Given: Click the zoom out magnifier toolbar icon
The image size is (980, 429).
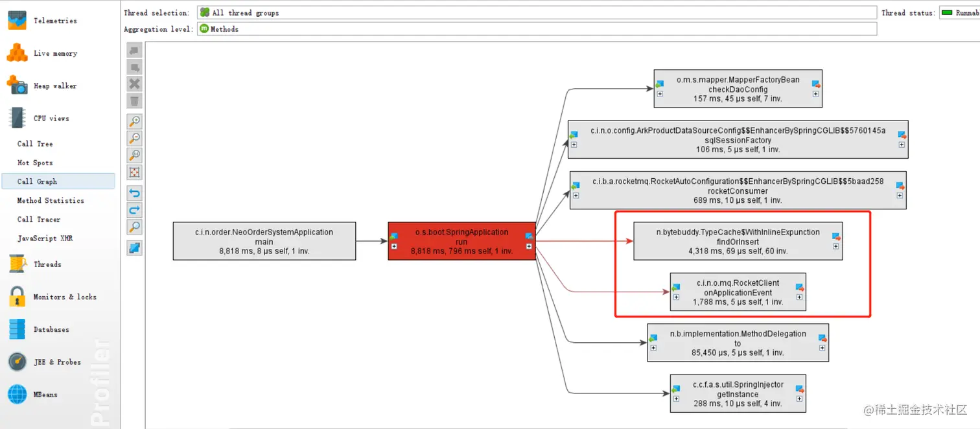Looking at the screenshot, I should point(134,139).
